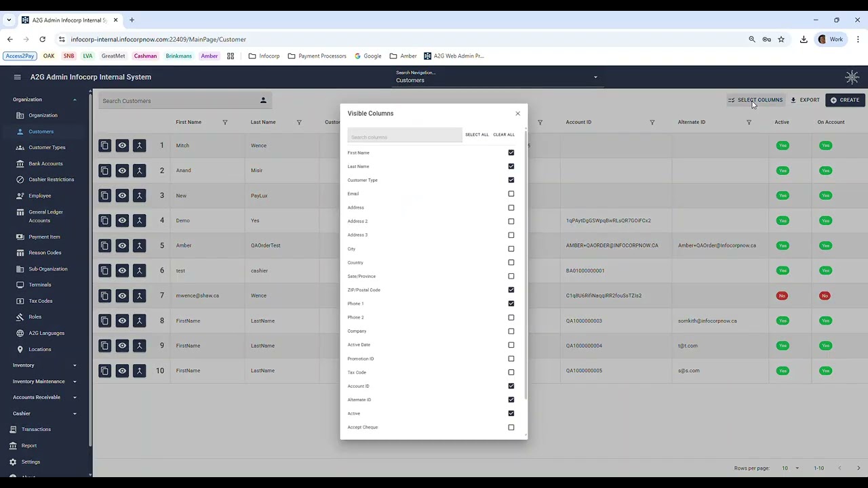
Task: Click the Settings gear icon
Action: 13,462
